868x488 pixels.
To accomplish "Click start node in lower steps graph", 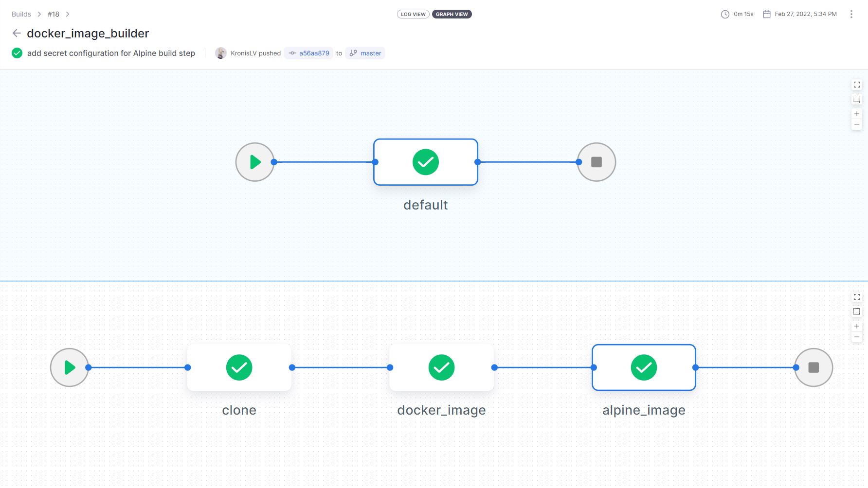I will click(70, 367).
